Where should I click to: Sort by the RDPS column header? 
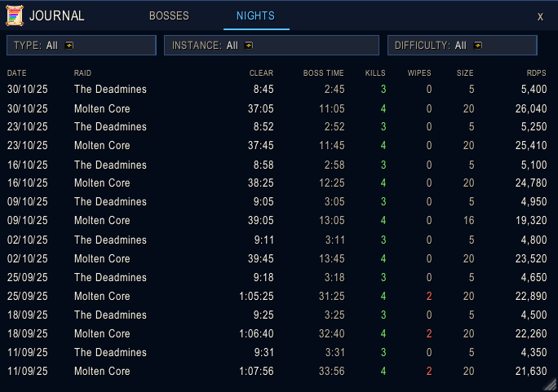pos(536,73)
